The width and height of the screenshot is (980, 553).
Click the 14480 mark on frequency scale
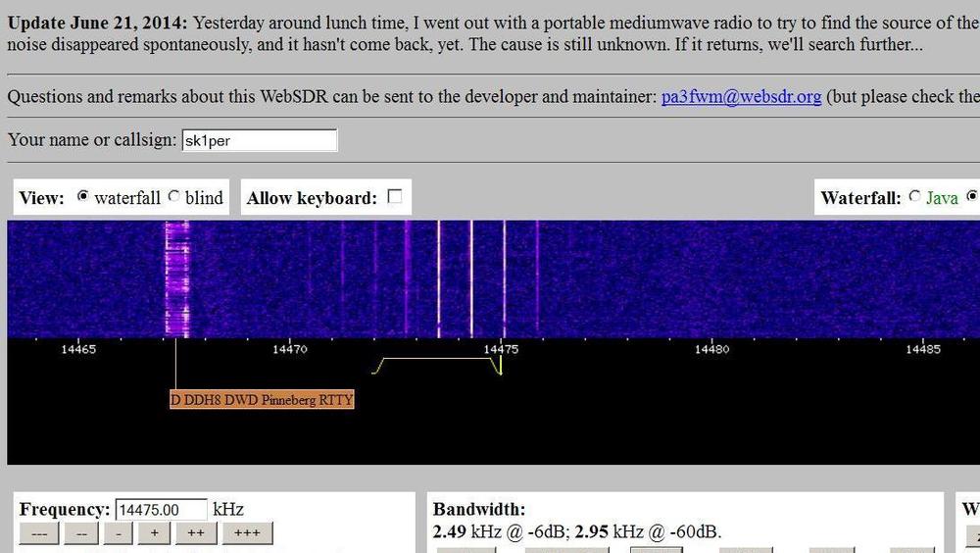[x=711, y=349]
